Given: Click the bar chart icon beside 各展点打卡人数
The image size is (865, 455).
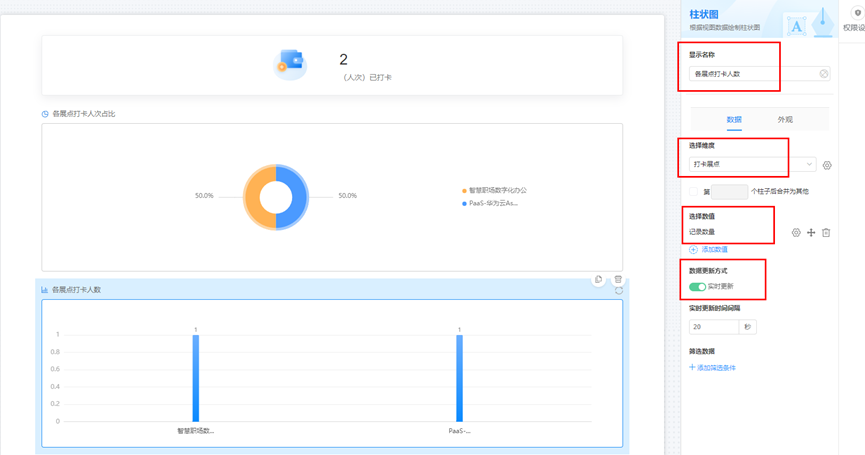Looking at the screenshot, I should [x=44, y=290].
